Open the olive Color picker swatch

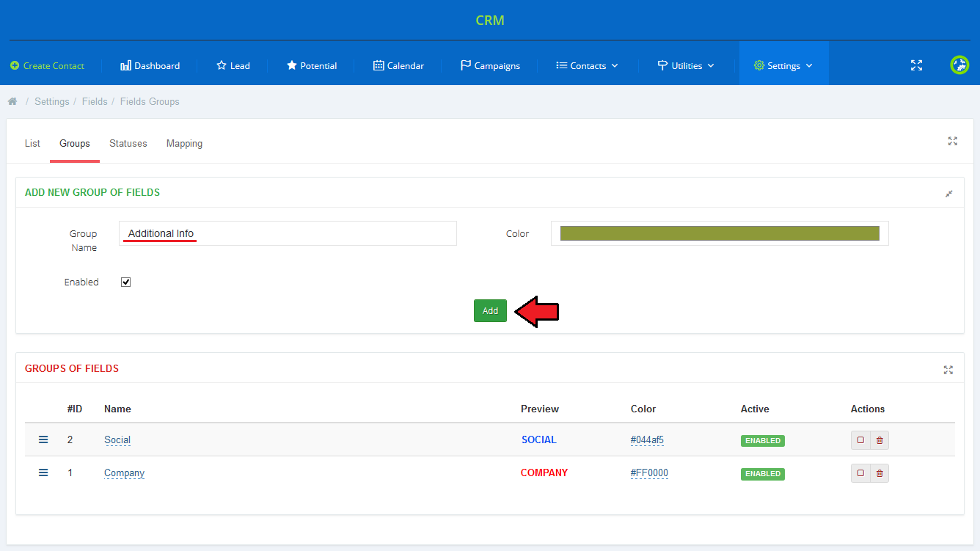720,233
